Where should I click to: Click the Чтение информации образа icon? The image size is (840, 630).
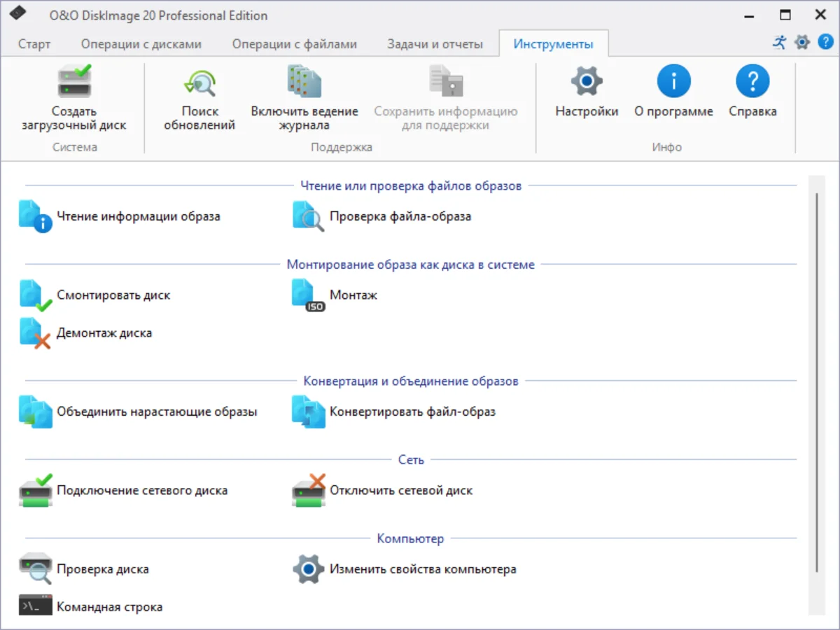36,216
